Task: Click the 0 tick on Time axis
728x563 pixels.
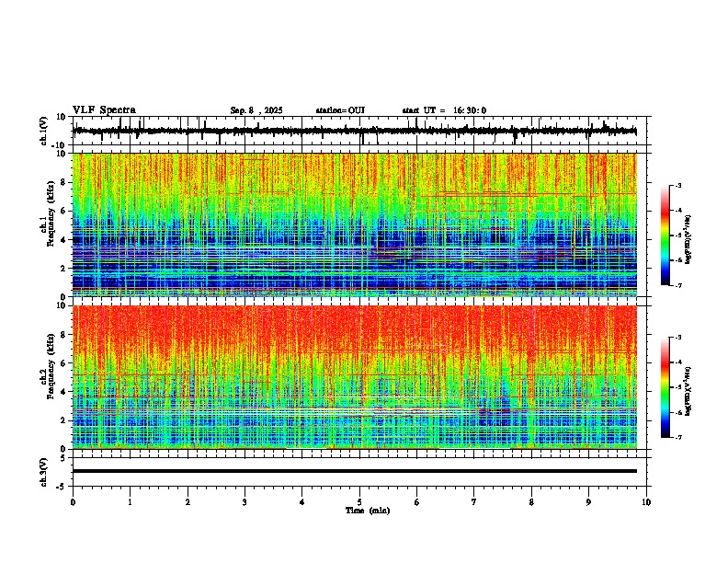Action: pyautogui.click(x=73, y=502)
